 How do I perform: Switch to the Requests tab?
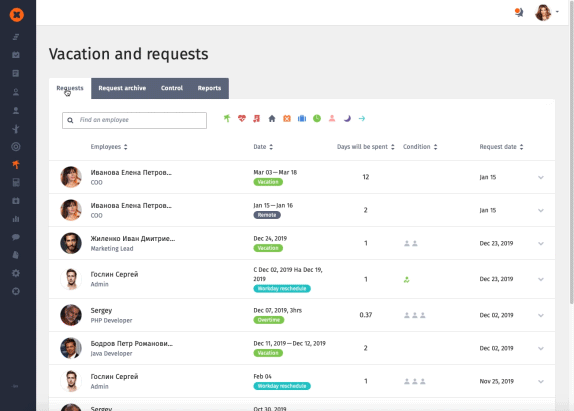[x=70, y=88]
